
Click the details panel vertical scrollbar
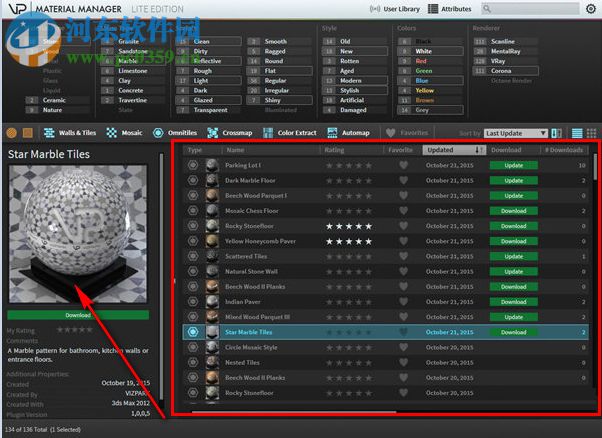(162, 276)
